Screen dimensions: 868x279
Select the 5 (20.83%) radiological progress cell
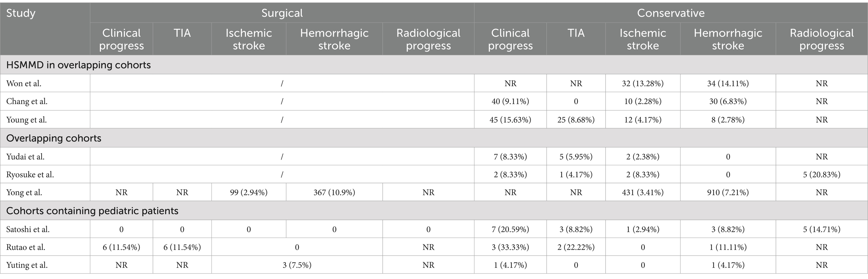pos(822,175)
